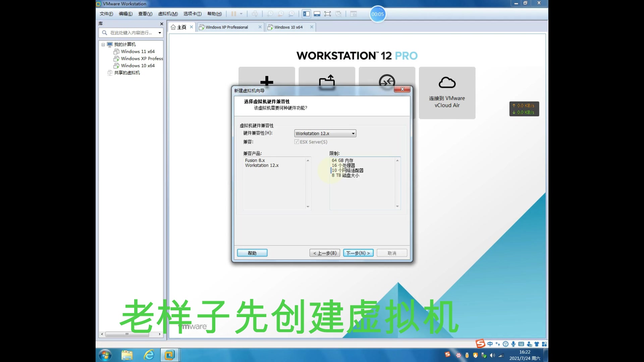Viewport: 644px width, 362px height.
Task: Click the open virtual machine icon
Action: [x=326, y=82]
